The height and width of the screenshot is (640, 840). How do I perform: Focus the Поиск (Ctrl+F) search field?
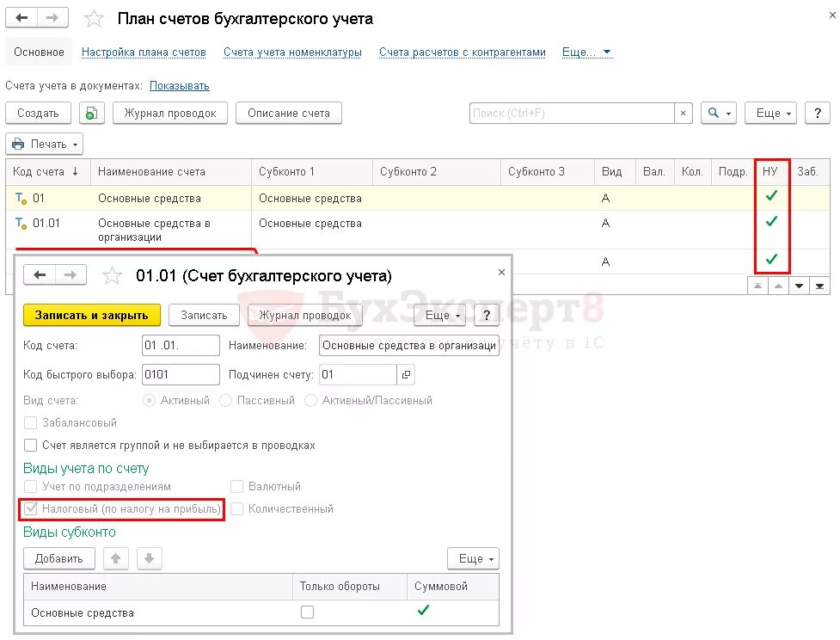(572, 113)
